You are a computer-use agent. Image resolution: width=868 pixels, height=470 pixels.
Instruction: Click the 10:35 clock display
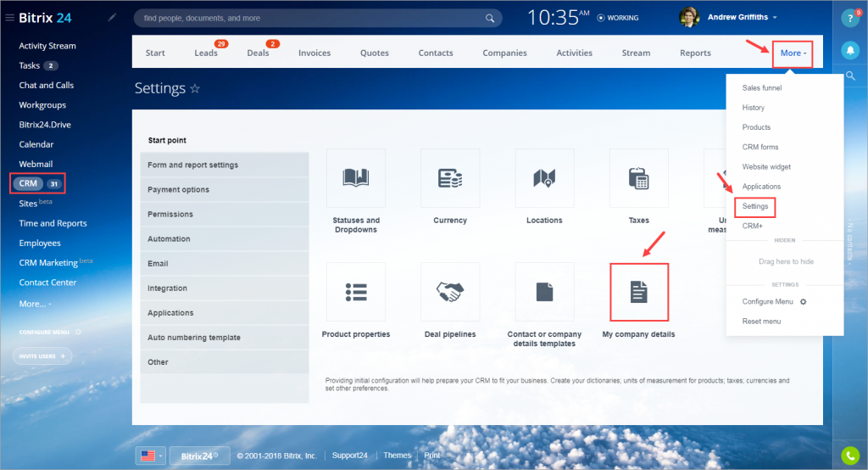click(558, 18)
